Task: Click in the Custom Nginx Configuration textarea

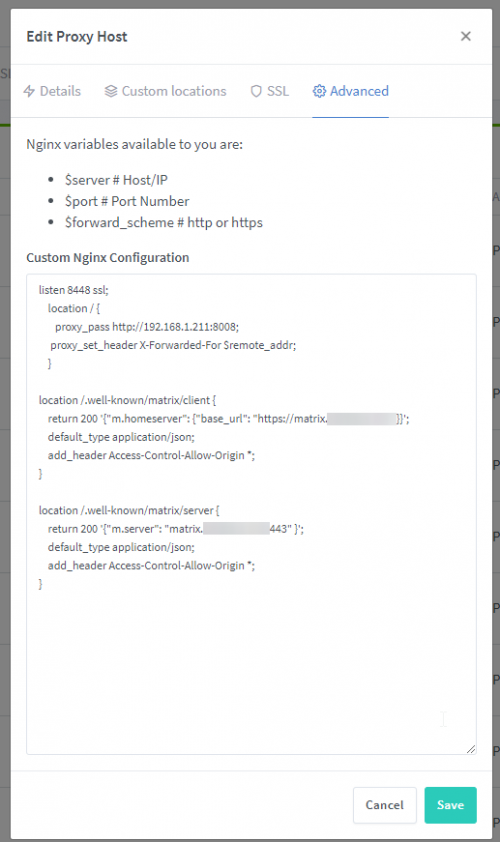Action: (x=251, y=514)
